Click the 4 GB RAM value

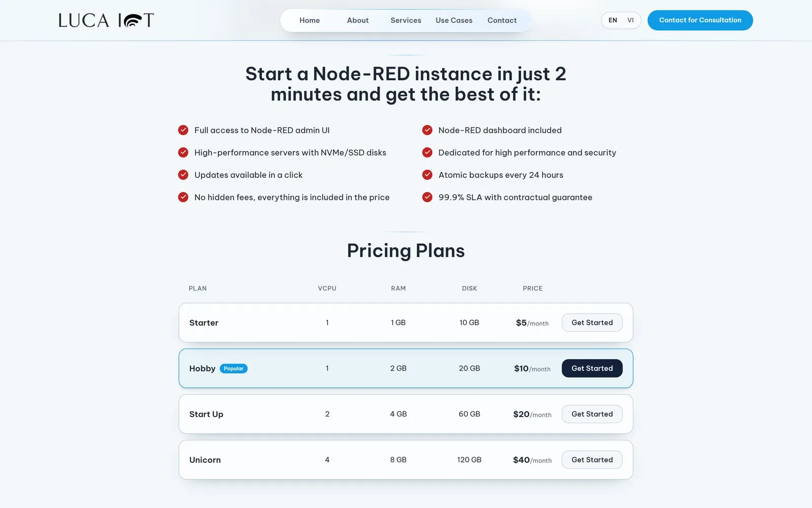point(398,414)
